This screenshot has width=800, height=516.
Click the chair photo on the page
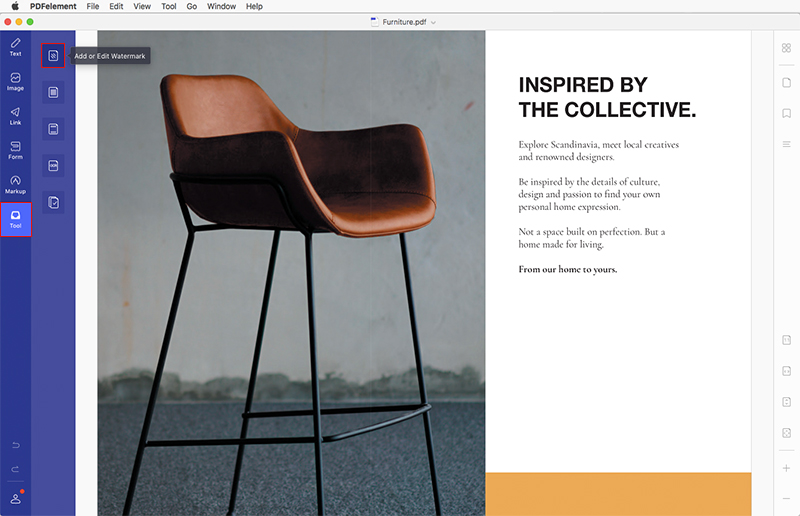291,273
